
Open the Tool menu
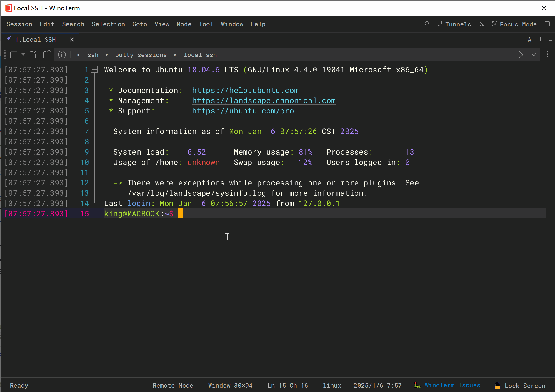(x=206, y=24)
